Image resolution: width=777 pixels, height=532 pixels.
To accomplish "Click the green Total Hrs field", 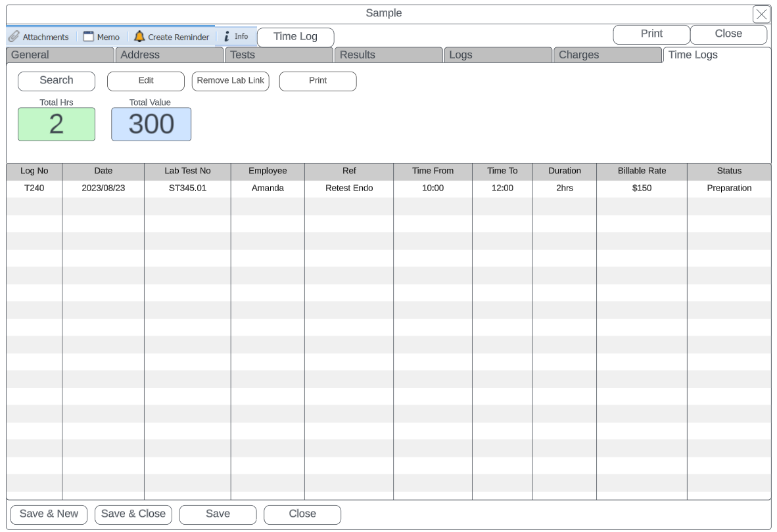I will click(x=57, y=124).
